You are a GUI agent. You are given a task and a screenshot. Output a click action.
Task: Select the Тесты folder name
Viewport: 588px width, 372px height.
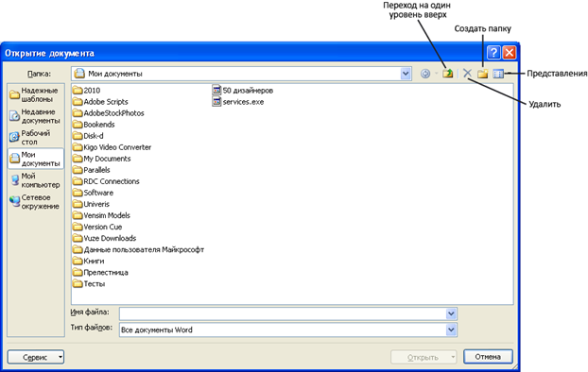(95, 283)
